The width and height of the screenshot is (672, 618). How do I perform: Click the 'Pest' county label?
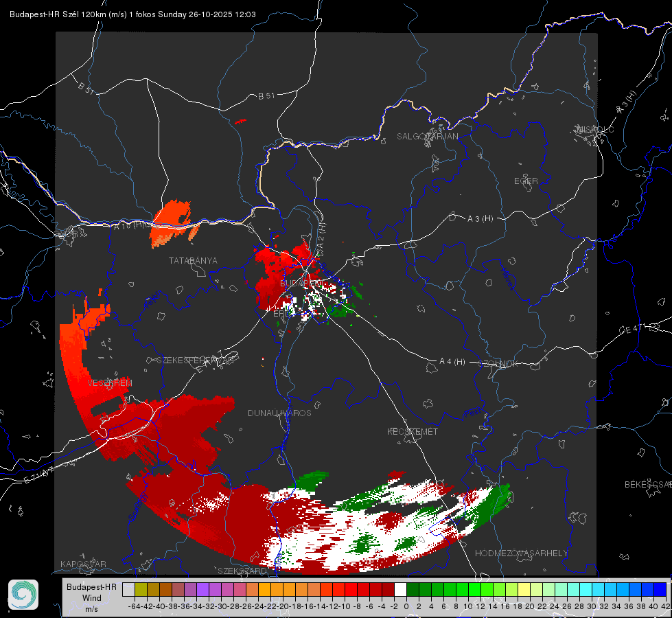click(472, 414)
